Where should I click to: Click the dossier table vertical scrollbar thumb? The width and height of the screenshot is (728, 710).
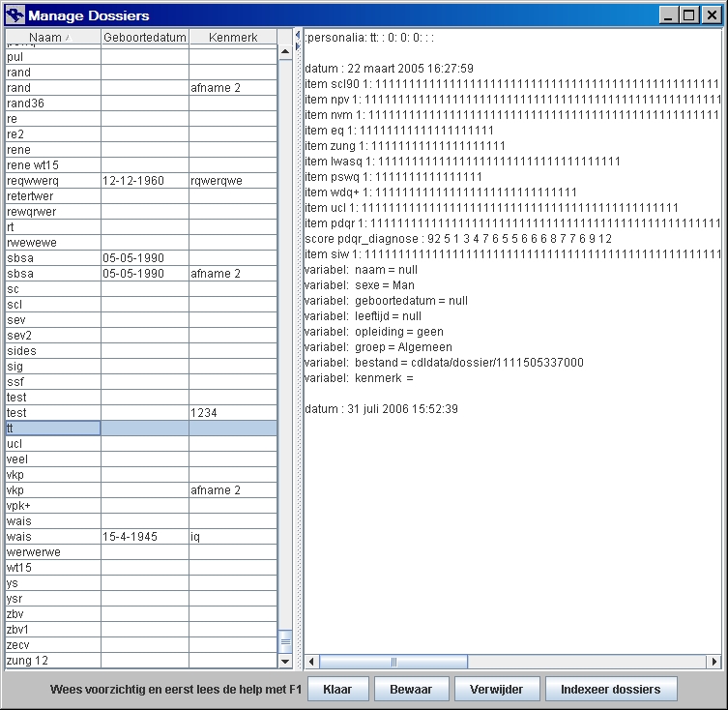coord(285,640)
